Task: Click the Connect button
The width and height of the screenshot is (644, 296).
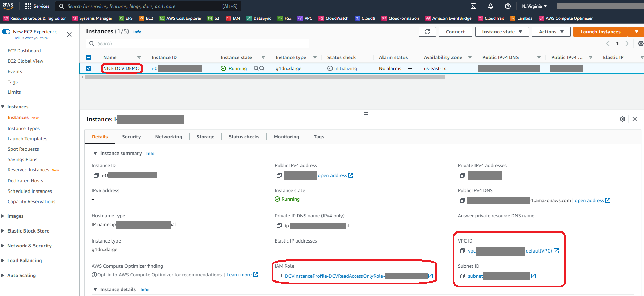Action: [x=455, y=32]
